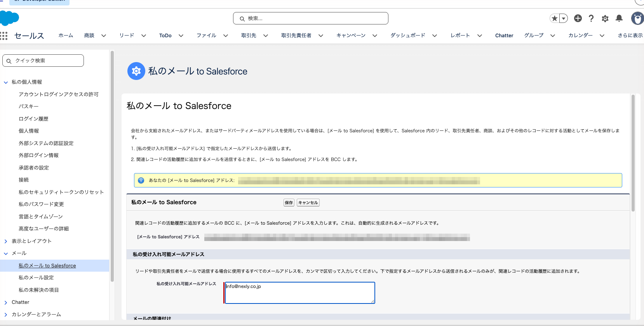Viewport: 644px width, 326px height.
Task: Collapse the メール tree section
Action: tap(6, 253)
